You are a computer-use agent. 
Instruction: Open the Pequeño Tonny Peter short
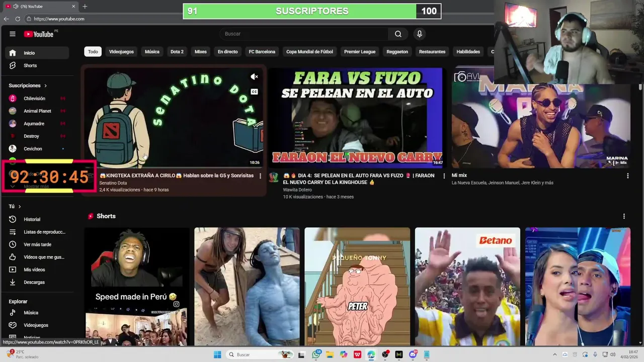[357, 287]
